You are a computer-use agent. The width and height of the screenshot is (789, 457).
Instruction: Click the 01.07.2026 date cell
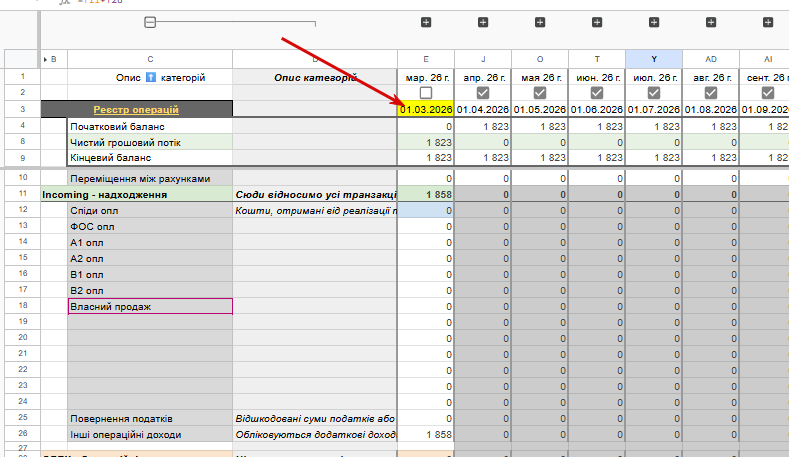(654, 109)
